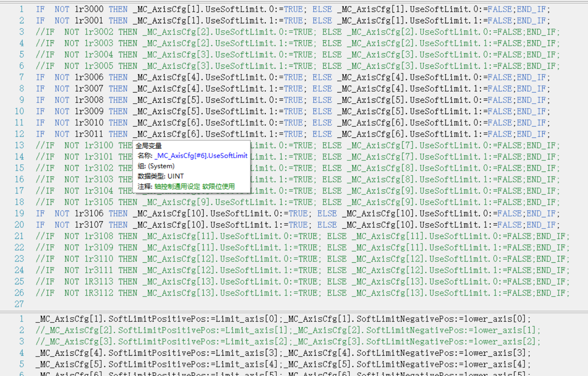Click line number 27 in upper pane
This screenshot has height=376, width=588.
[19, 304]
